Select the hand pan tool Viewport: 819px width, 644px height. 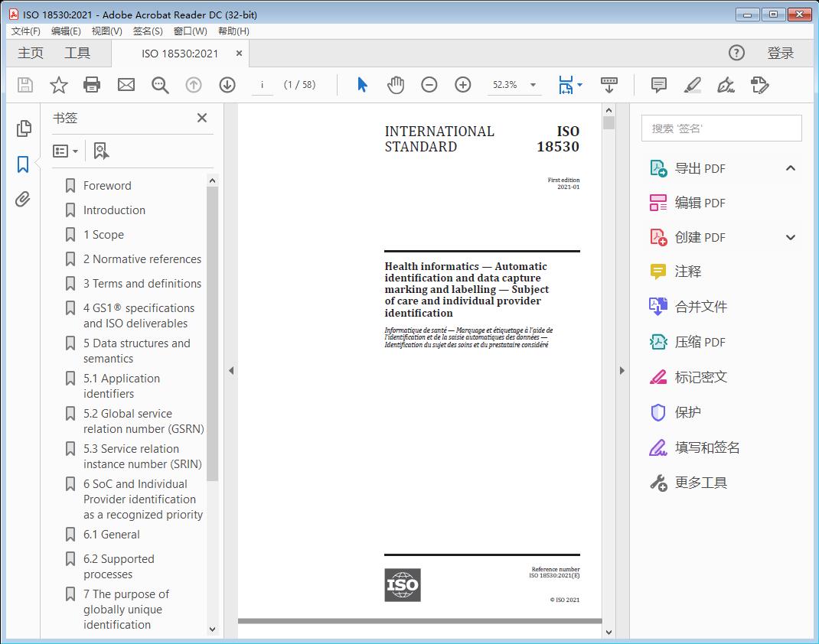(396, 85)
